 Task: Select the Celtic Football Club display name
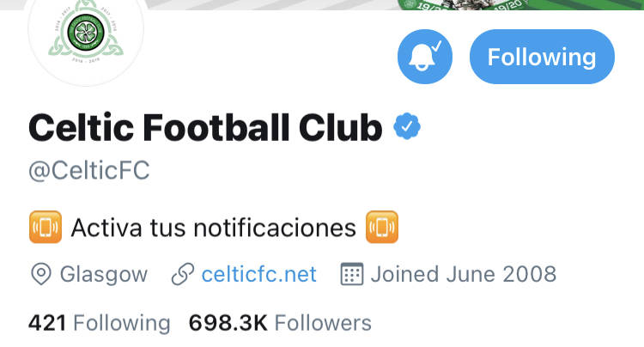204,128
